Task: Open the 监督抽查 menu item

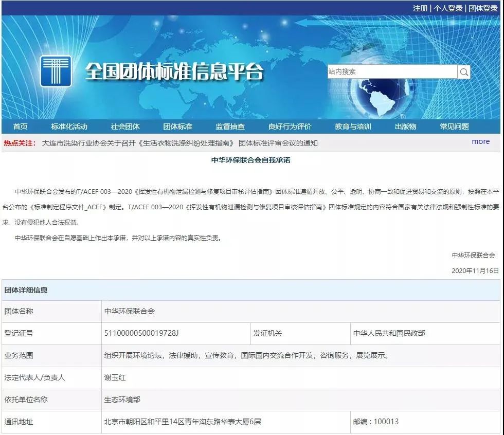Action: click(230, 126)
